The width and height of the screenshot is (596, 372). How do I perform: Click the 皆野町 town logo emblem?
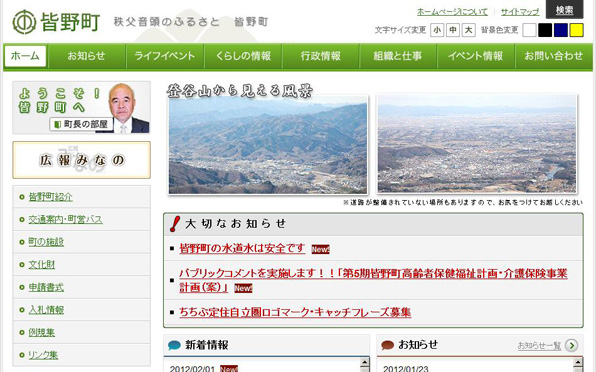(24, 22)
